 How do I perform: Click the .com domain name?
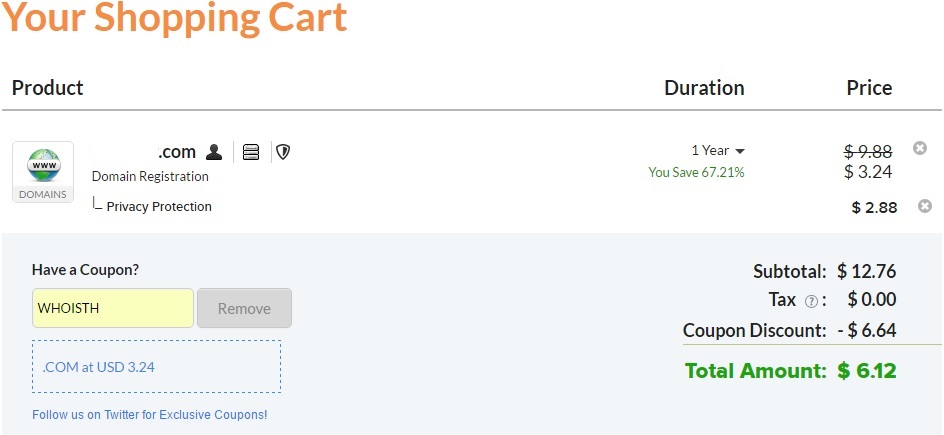pyautogui.click(x=176, y=152)
